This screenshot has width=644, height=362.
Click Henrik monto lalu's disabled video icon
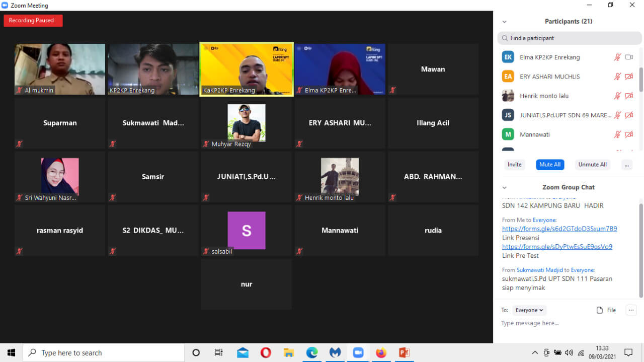click(628, 96)
